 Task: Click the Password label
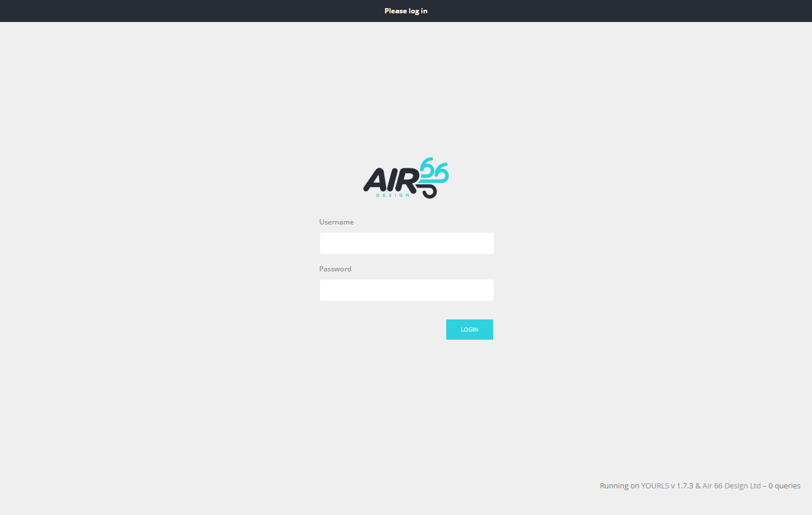pos(335,269)
